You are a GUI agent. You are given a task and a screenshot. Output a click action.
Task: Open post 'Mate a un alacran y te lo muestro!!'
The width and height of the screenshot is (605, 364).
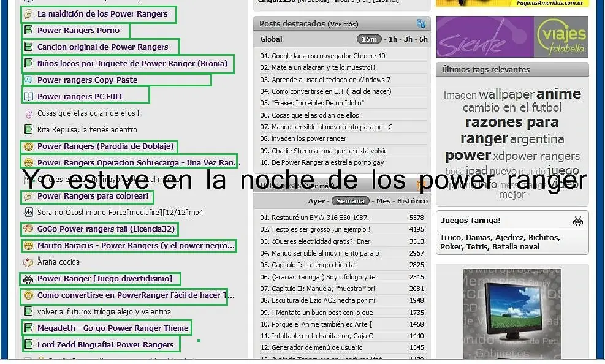tap(323, 67)
